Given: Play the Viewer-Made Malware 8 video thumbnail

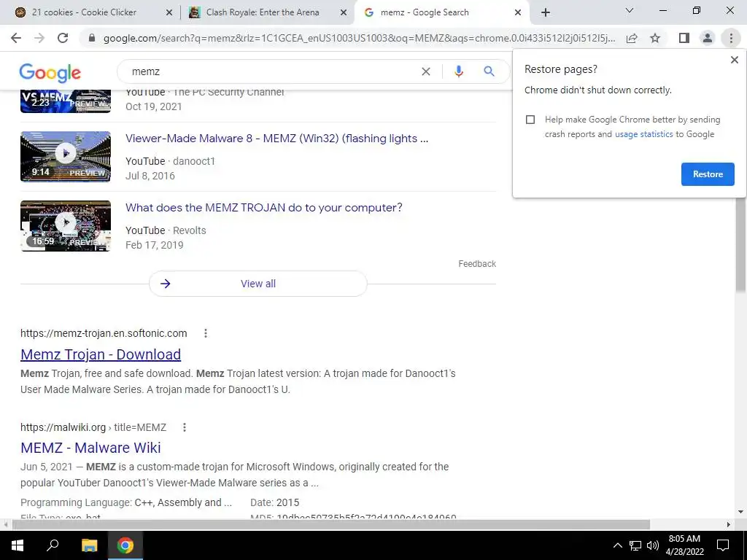Looking at the screenshot, I should tap(66, 156).
